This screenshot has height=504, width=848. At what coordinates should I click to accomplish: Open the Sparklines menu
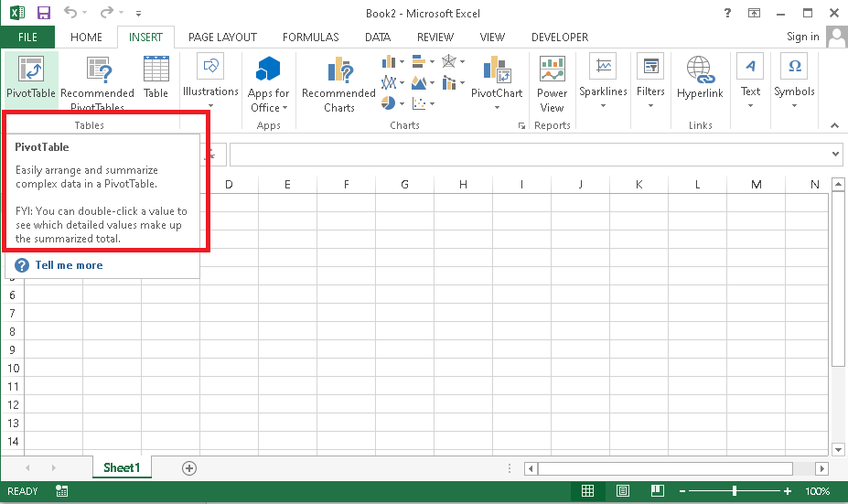[x=603, y=80]
